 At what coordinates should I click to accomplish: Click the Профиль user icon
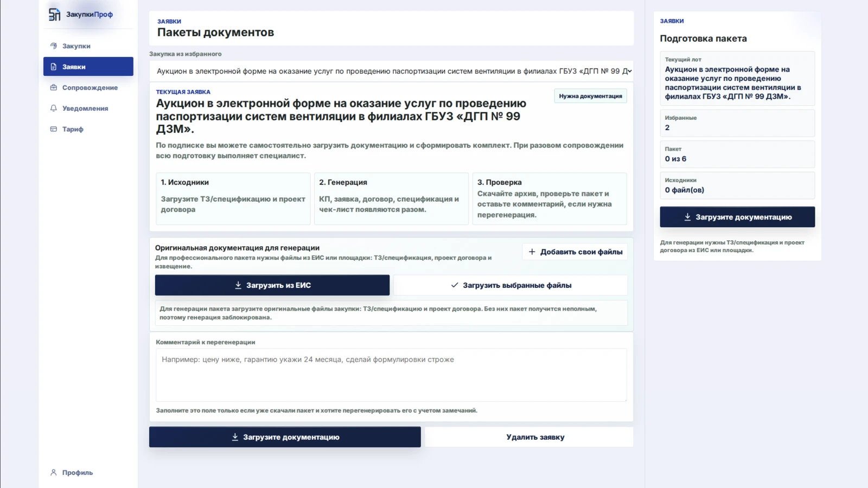pyautogui.click(x=53, y=472)
